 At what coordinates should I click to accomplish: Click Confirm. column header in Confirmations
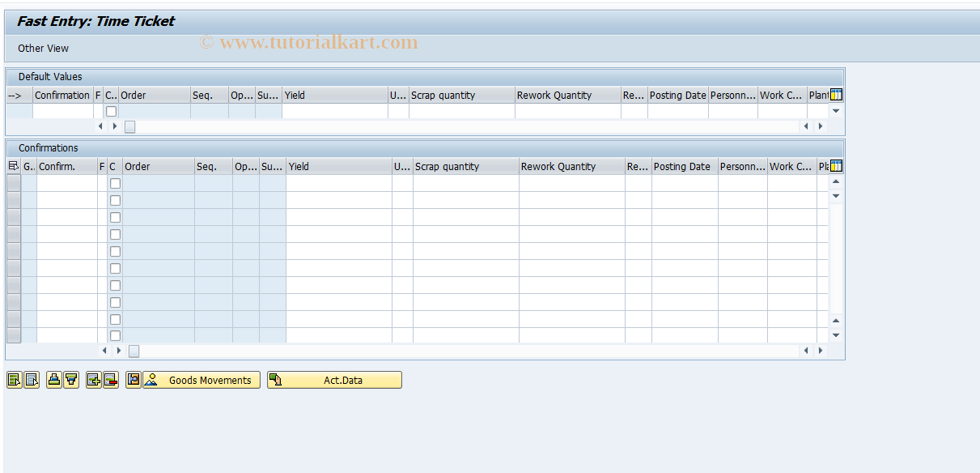67,166
